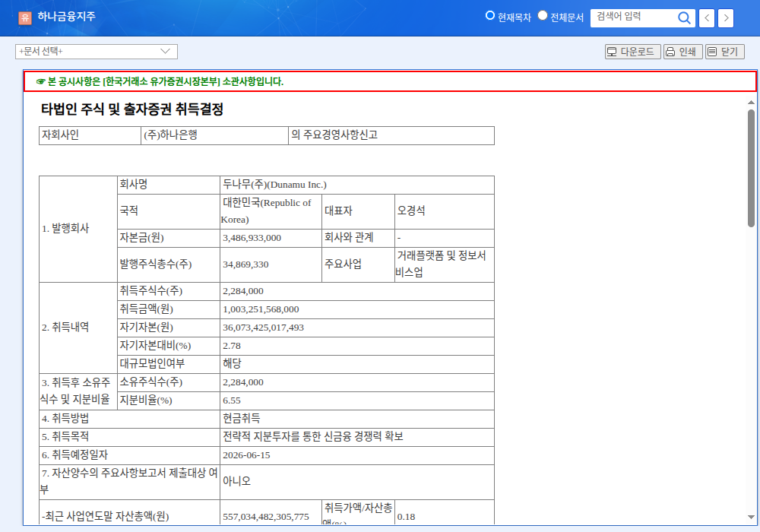Click the 오경석 representative cell

point(445,211)
